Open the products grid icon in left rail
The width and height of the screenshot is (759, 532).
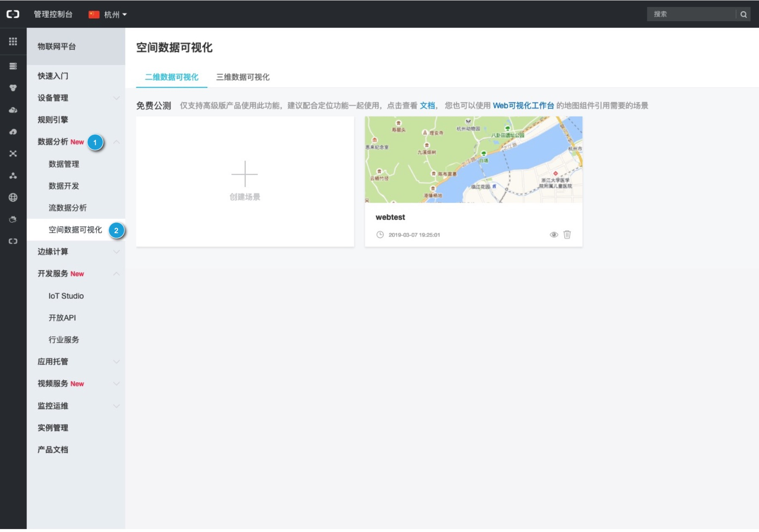pyautogui.click(x=13, y=41)
